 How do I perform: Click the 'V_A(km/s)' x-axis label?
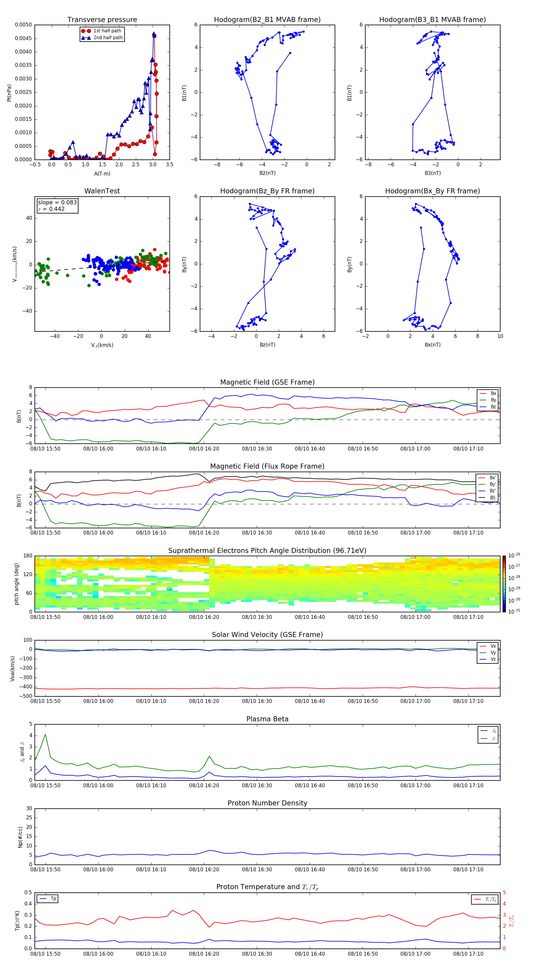tap(102, 345)
